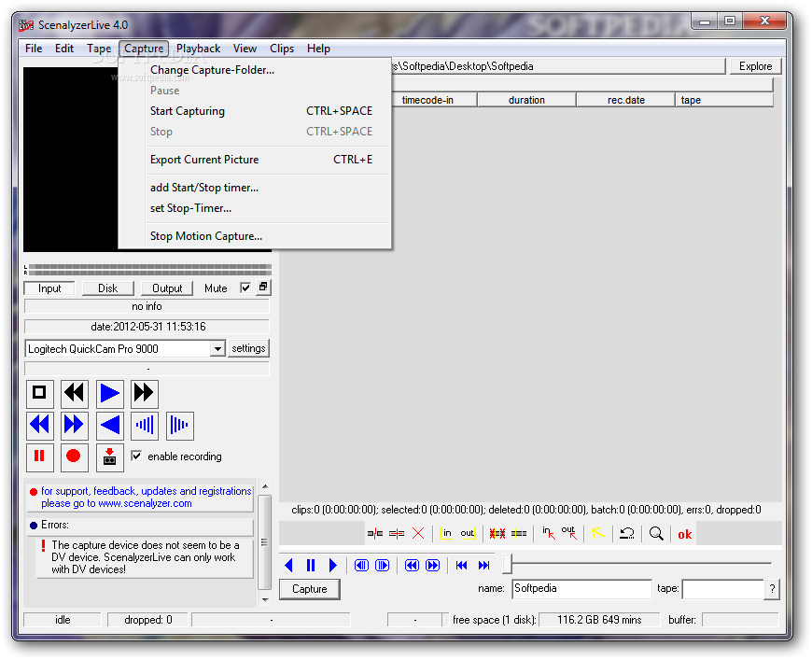Open the Logitech QuickCam device dropdown
The image size is (812, 660).
[x=217, y=349]
